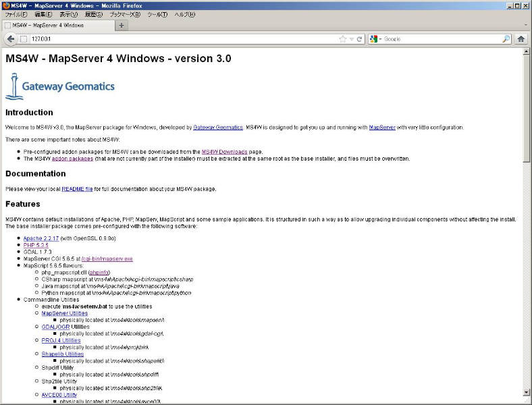Bookmark this page with the star icon

[x=343, y=39]
